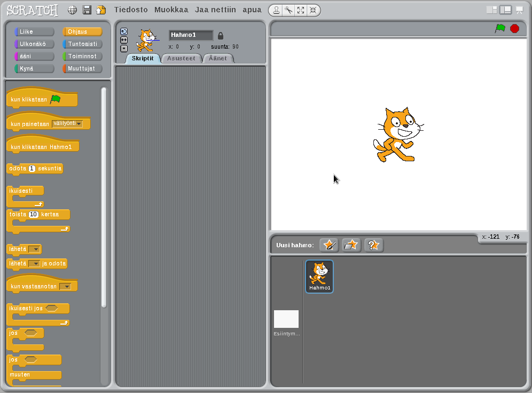Set rotation style to can rotate

coord(124,32)
